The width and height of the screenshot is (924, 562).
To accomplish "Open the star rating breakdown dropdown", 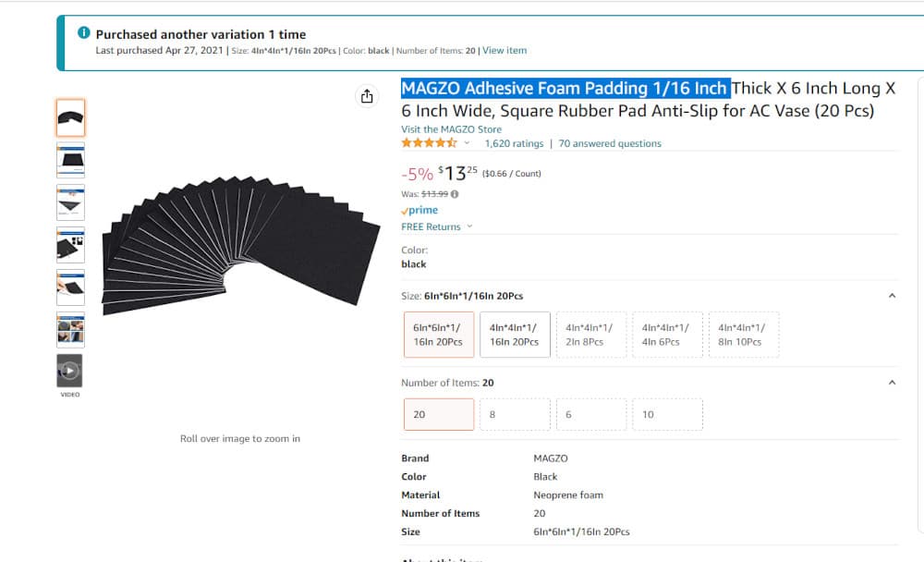I will click(467, 143).
